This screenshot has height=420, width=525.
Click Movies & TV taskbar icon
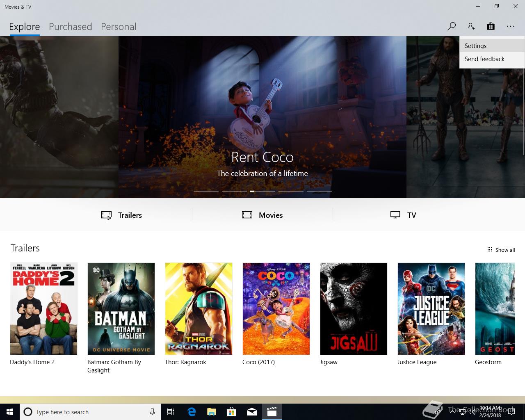[272, 412]
